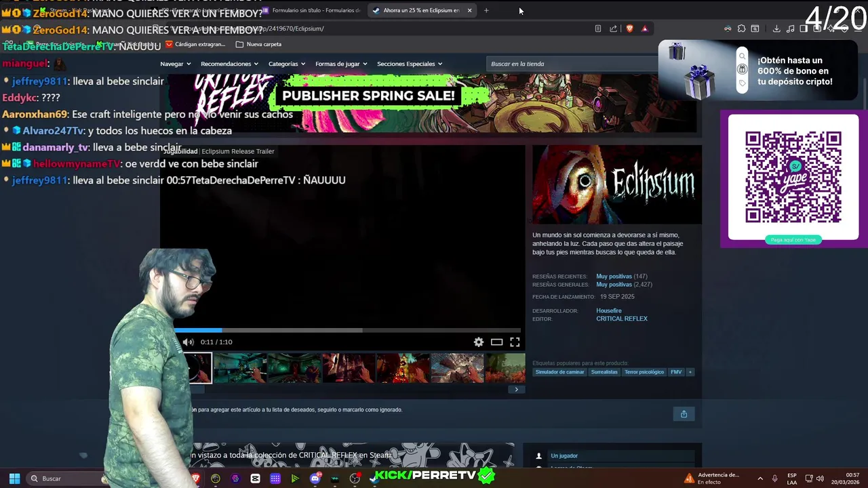The image size is (868, 488).
Task: Toggle reader mode icon in address bar
Action: 597,28
